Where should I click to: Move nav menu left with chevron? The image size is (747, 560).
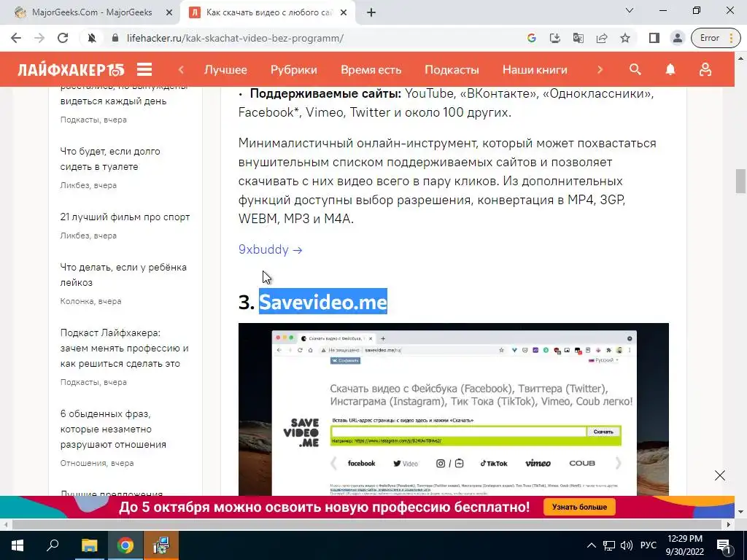(181, 69)
